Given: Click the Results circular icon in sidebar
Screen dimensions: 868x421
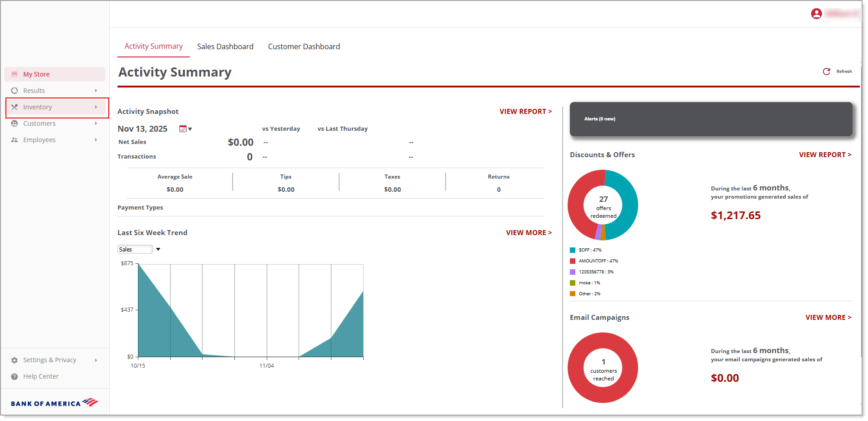Looking at the screenshot, I should 15,91.
